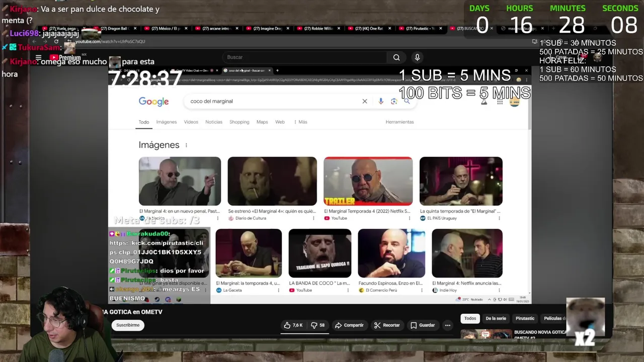644x362 pixels.
Task: Select the 'De la serie' filter chip
Action: tap(496, 318)
